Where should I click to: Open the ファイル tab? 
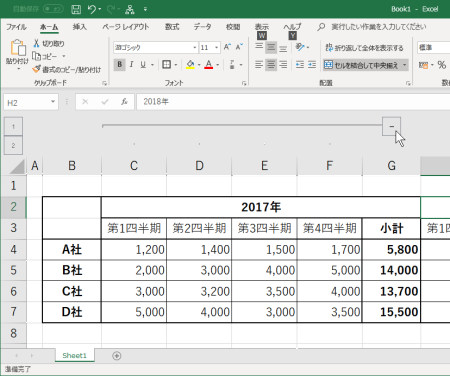click(16, 27)
